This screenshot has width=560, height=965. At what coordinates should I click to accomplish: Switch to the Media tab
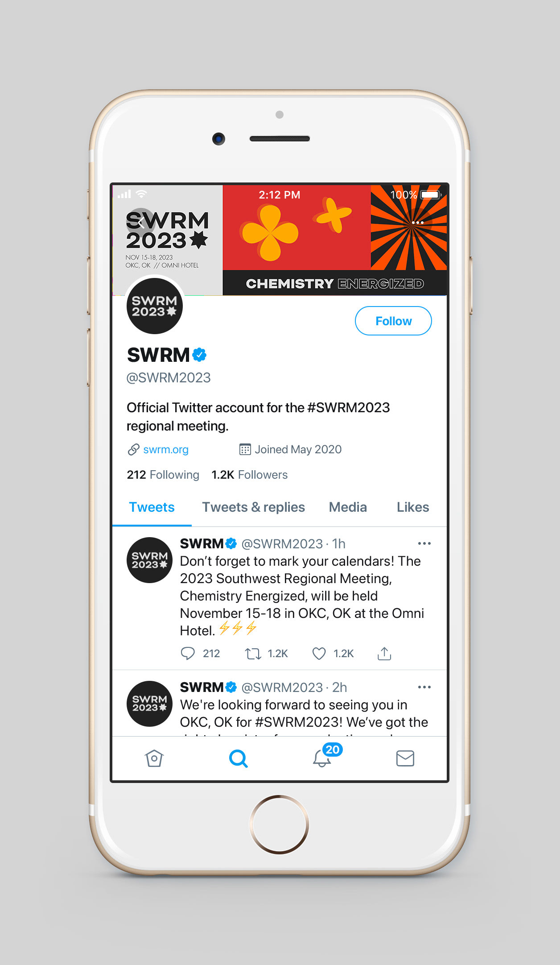tap(348, 507)
